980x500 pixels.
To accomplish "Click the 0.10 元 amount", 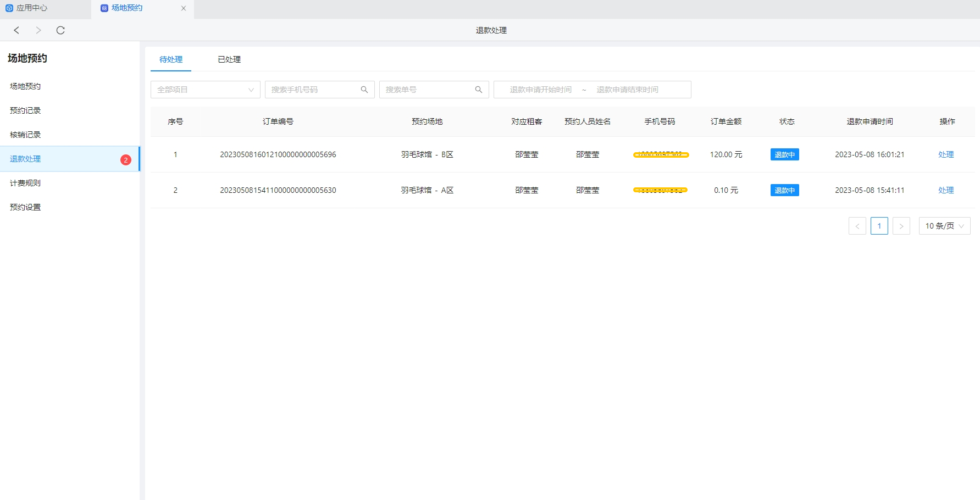I will [726, 190].
